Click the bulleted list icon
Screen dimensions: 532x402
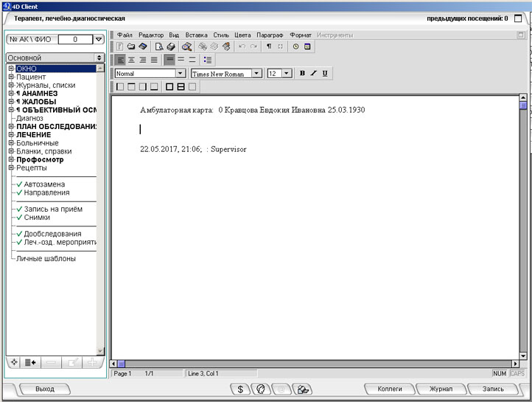point(208,60)
